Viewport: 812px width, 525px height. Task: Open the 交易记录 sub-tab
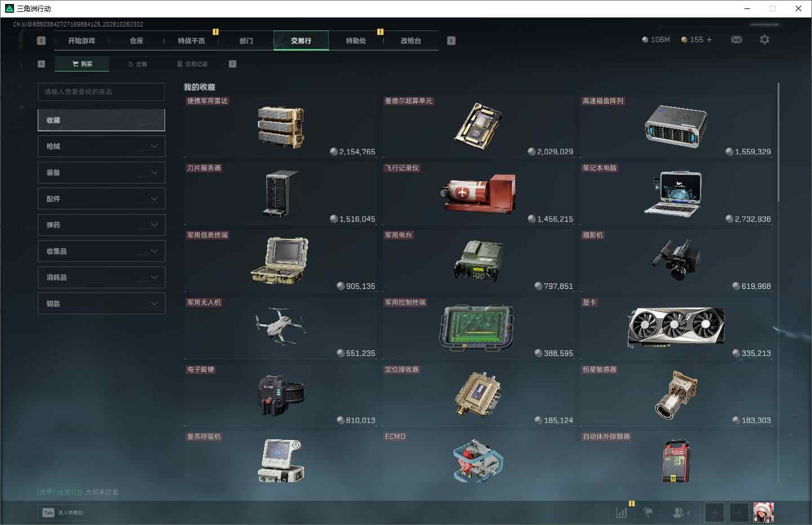(x=193, y=64)
